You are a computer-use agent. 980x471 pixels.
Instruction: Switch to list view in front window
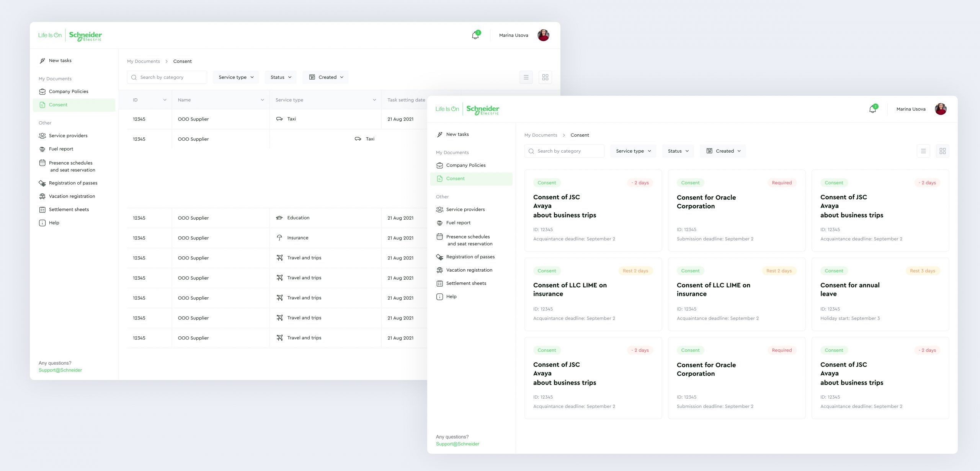923,151
